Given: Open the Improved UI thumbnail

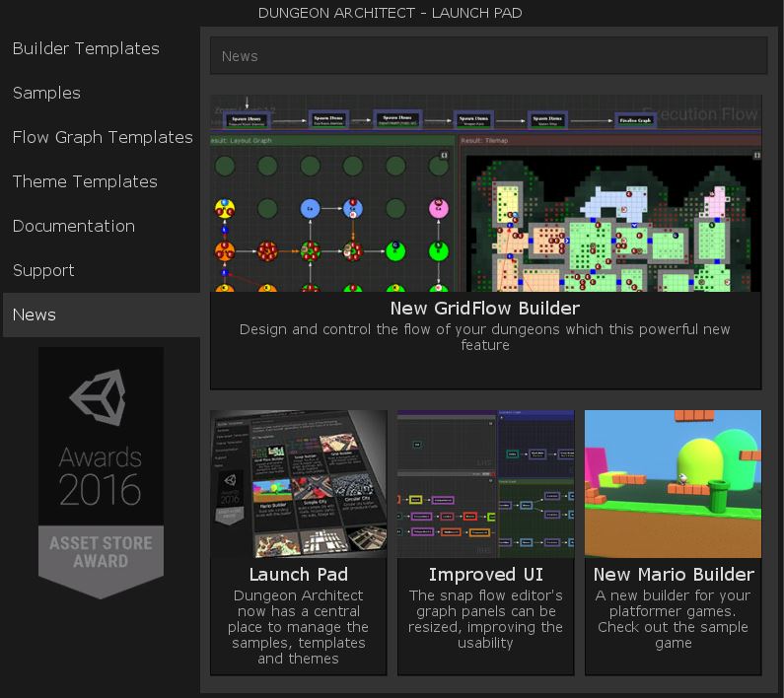Looking at the screenshot, I should 485,484.
